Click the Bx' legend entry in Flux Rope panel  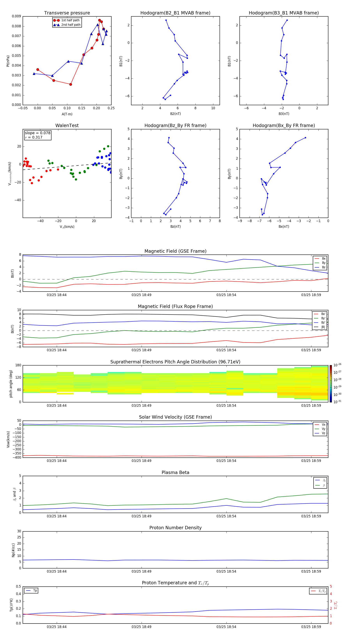(320, 314)
